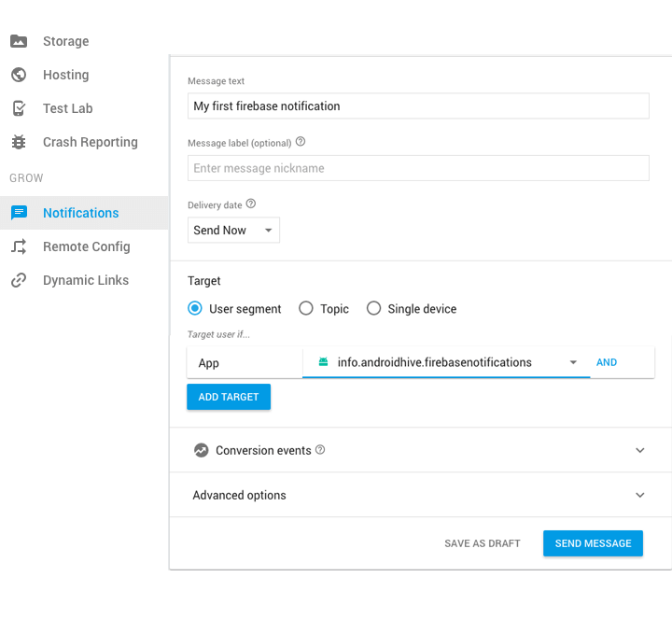Expand the Conversion events section chevron

point(640,450)
